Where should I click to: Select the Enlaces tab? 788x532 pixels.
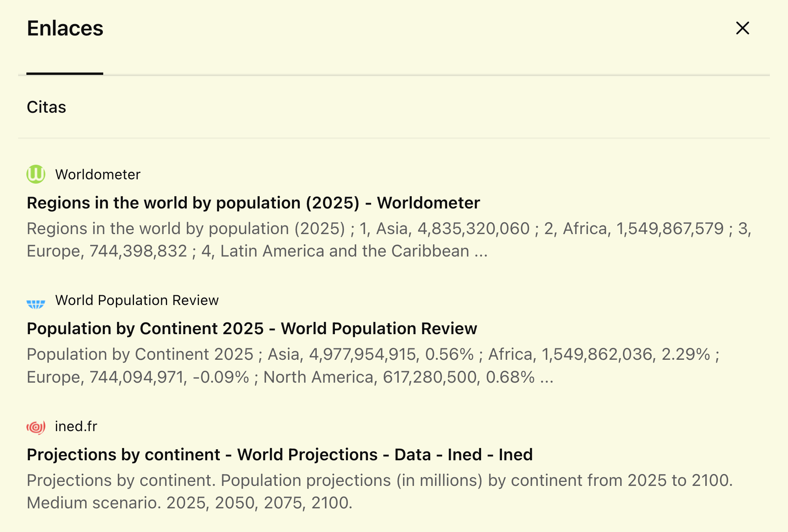tap(65, 28)
